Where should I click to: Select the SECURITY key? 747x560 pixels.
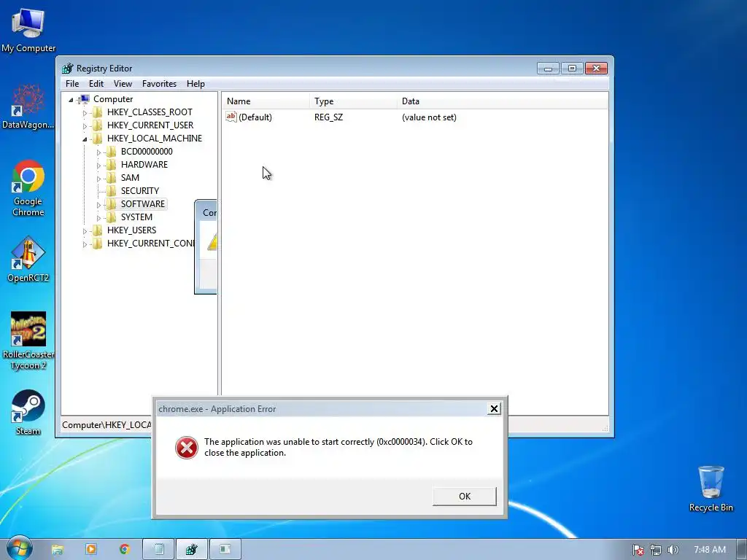pos(139,191)
